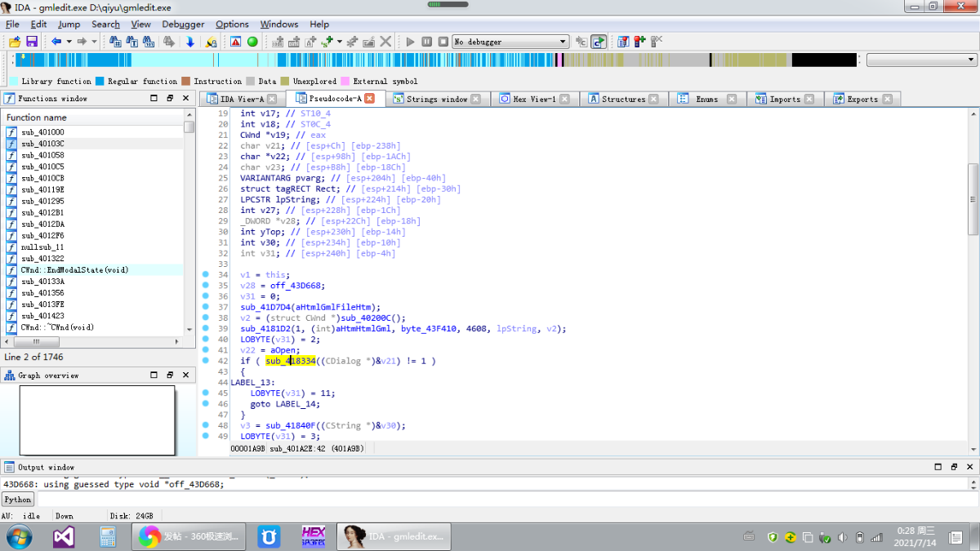Open the back-jump history dropdown arrow

69,42
